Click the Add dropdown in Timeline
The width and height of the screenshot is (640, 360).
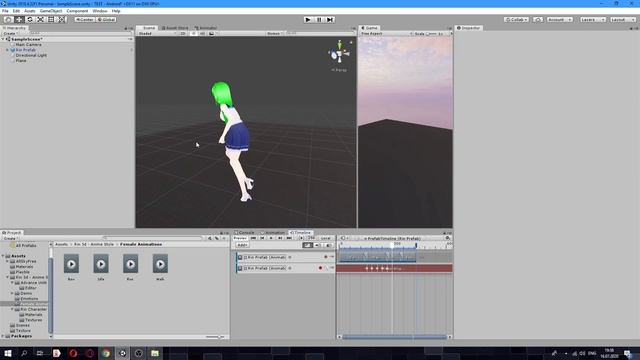(x=242, y=245)
